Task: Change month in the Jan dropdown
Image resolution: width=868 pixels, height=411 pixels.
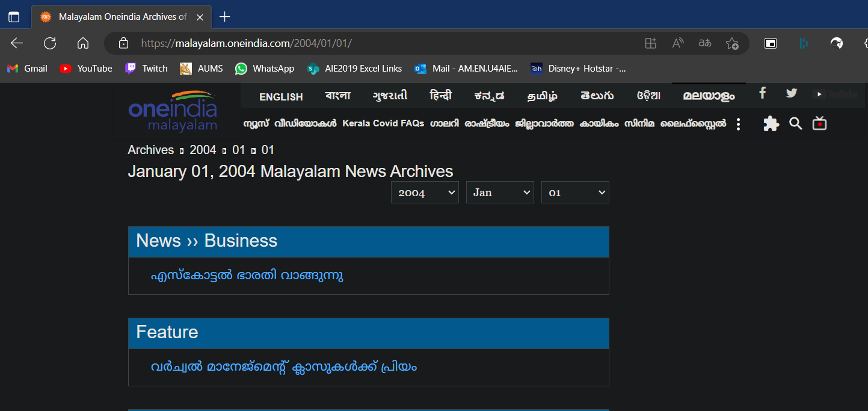Action: (500, 192)
